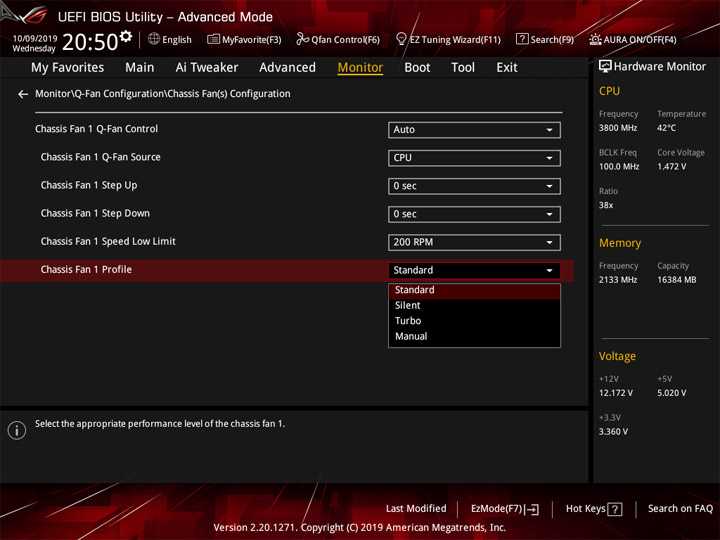Click +5V voltage value 5.020 V

(x=672, y=393)
